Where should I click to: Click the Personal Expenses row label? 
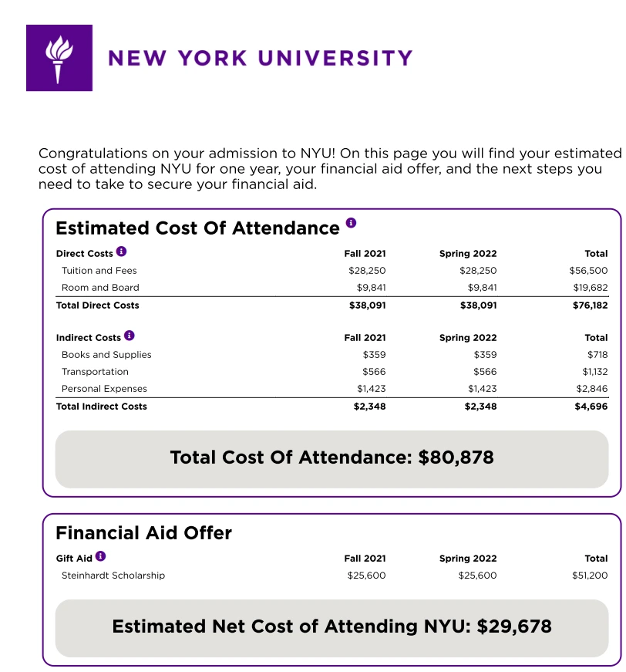[x=104, y=389]
